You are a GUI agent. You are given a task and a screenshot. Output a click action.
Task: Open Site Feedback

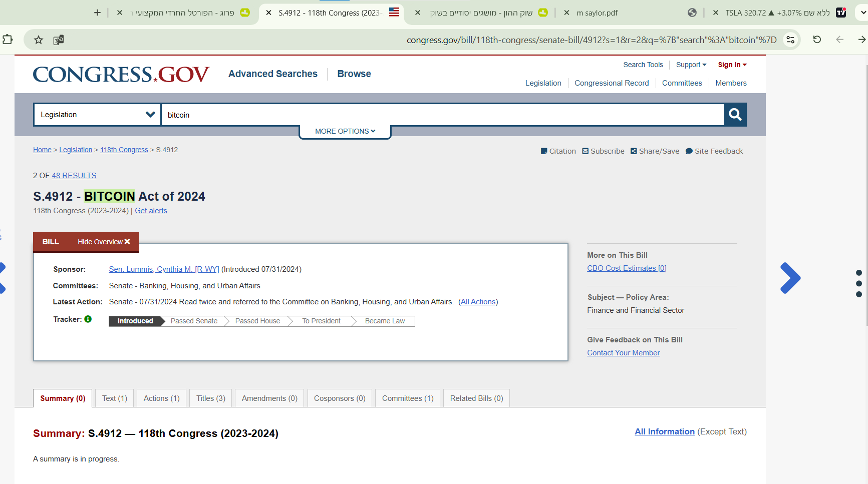click(714, 151)
